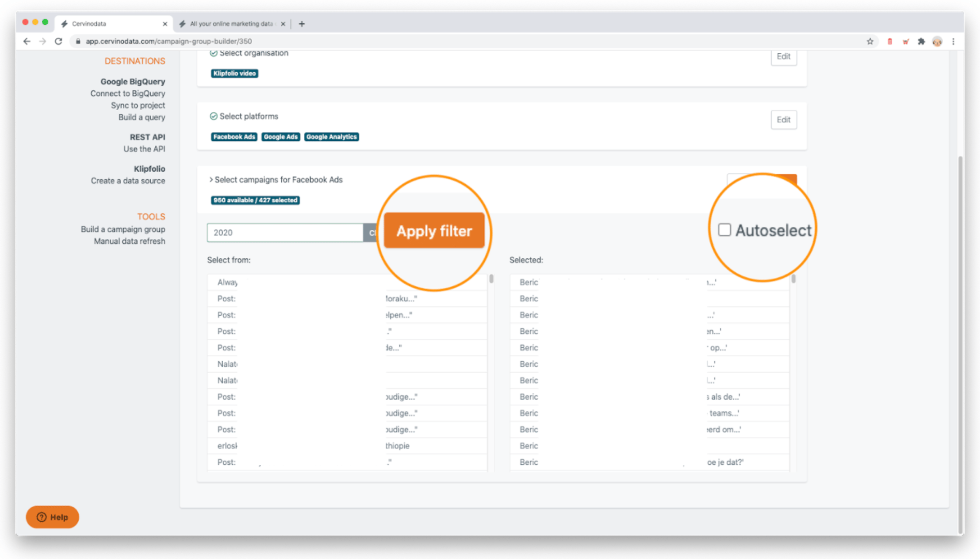
Task: Open the Help widget at bottom left
Action: (x=52, y=517)
